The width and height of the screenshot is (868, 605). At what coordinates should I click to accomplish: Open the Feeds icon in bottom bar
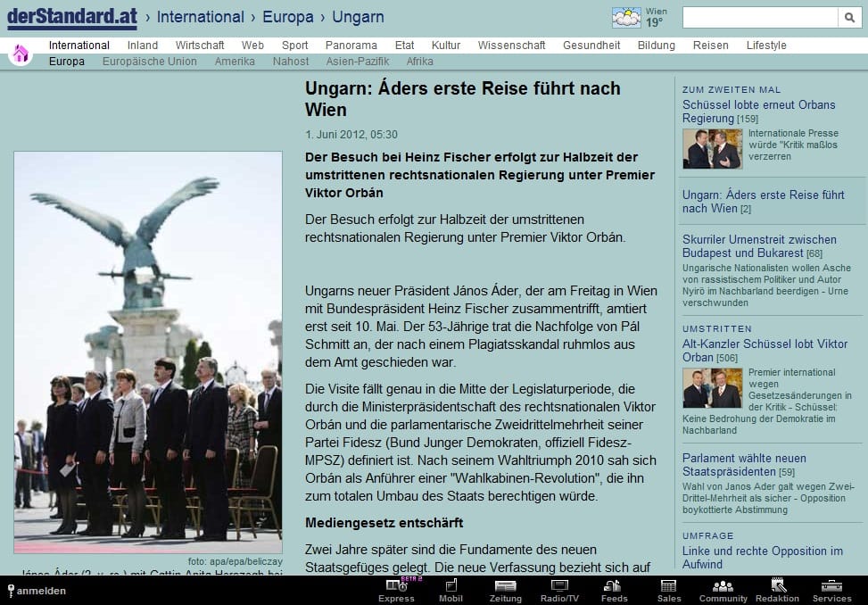[x=614, y=591]
